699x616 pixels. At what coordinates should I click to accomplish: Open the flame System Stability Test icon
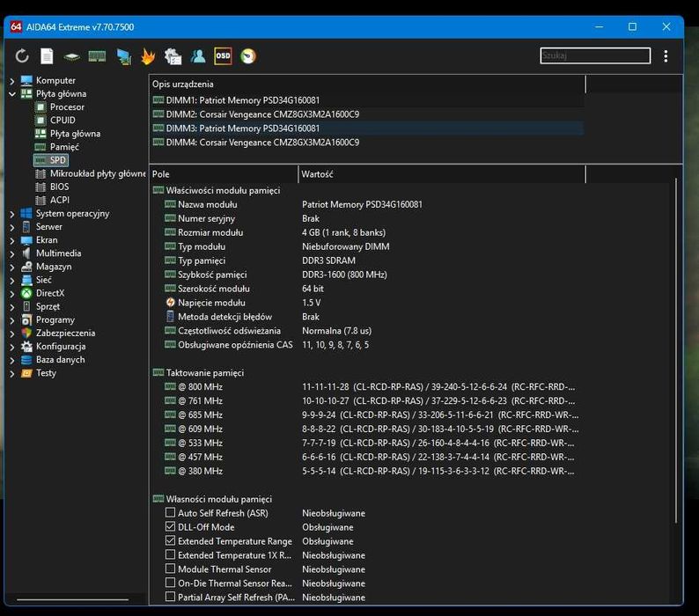coord(148,56)
